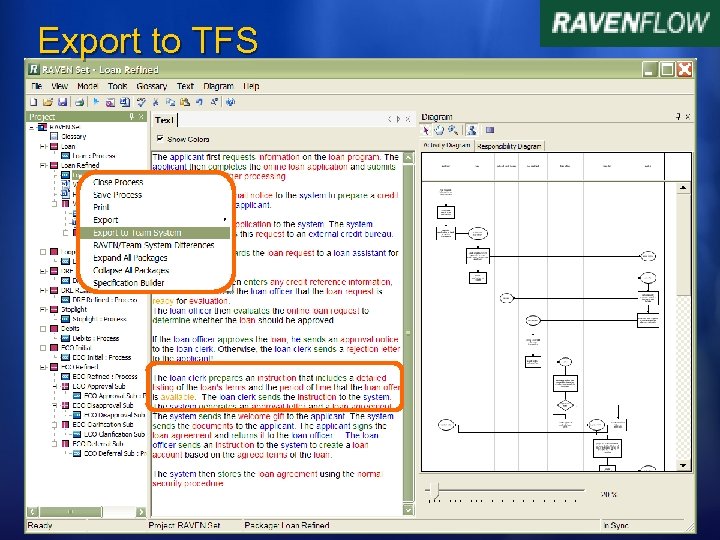720x540 pixels.
Task: Adjust the diagram zoom slider handle
Action: (434, 491)
